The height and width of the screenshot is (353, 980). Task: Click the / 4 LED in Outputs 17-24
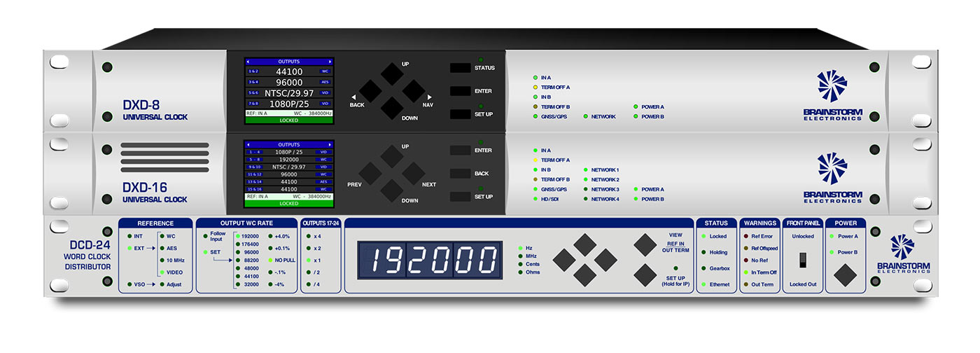pos(308,284)
